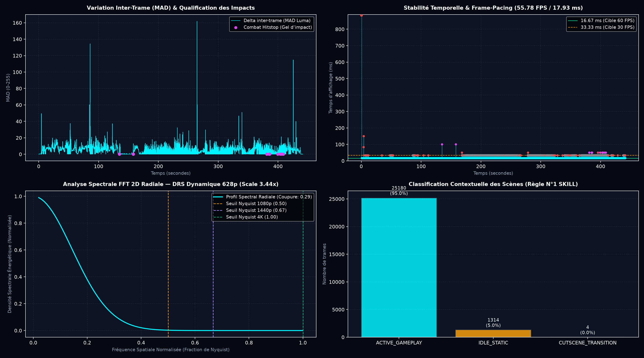
Task: Click the 'Temps d'affichage (ms)' y-axis label
Action: [x=330, y=87]
